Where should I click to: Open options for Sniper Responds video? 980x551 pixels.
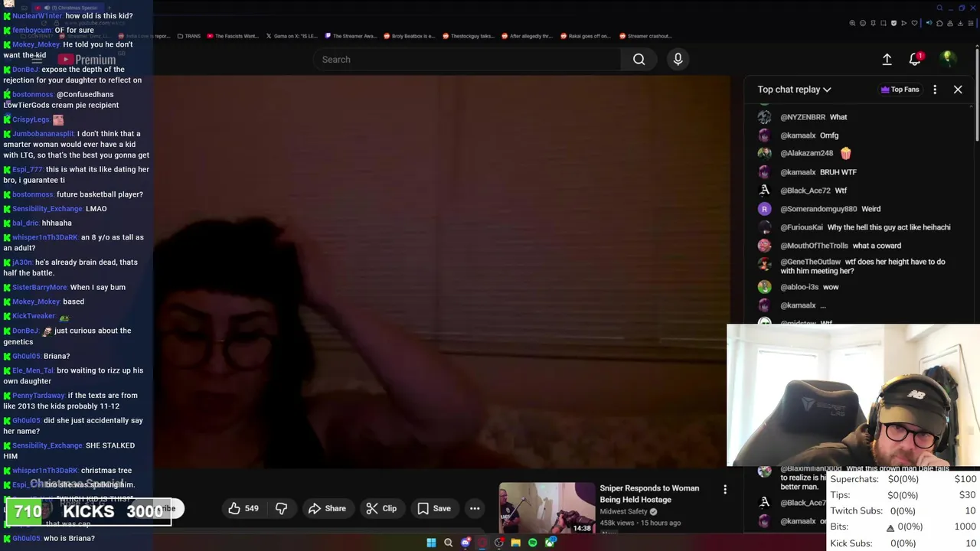[725, 489]
